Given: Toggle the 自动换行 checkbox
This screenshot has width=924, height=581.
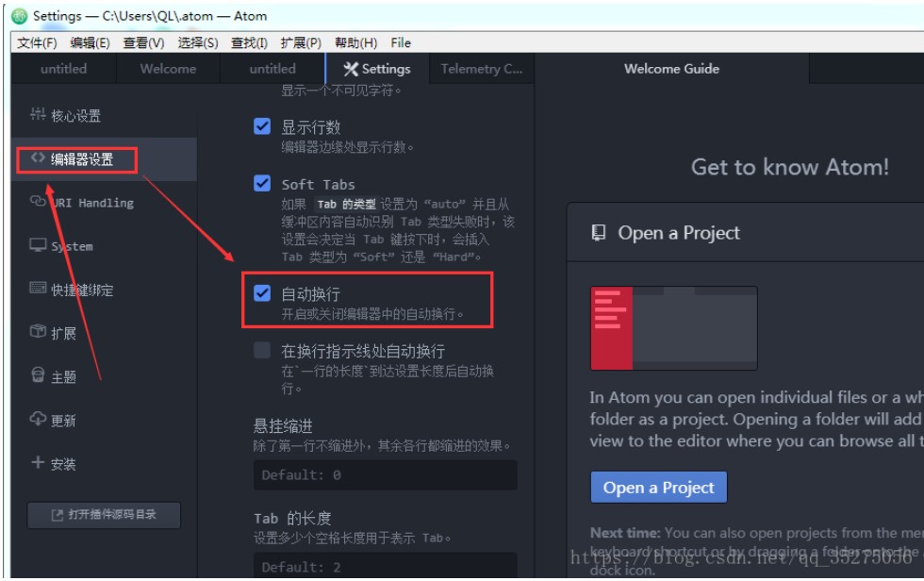Looking at the screenshot, I should click(x=262, y=292).
